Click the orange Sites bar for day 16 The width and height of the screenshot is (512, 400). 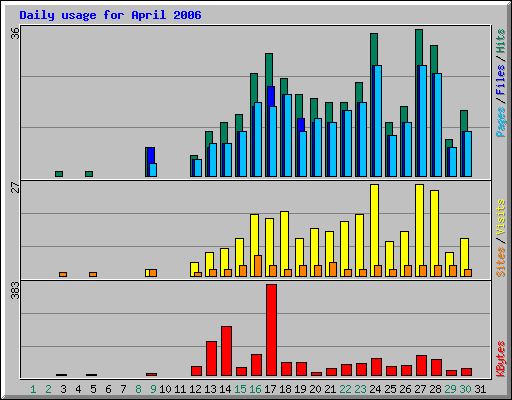258,266
